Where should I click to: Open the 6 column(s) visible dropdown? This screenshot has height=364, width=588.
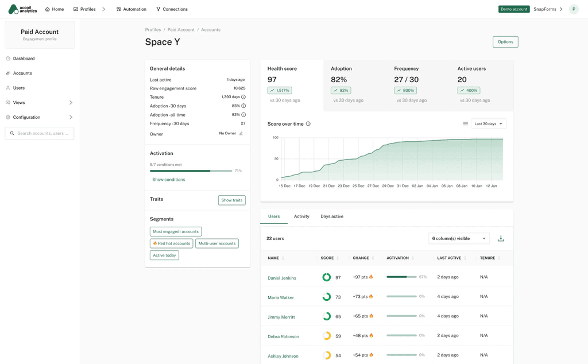tap(459, 238)
